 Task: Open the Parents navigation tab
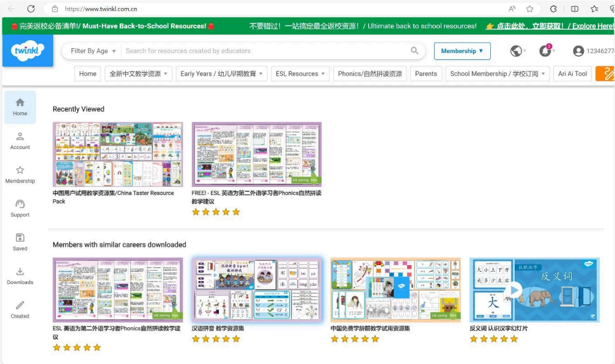pos(426,74)
